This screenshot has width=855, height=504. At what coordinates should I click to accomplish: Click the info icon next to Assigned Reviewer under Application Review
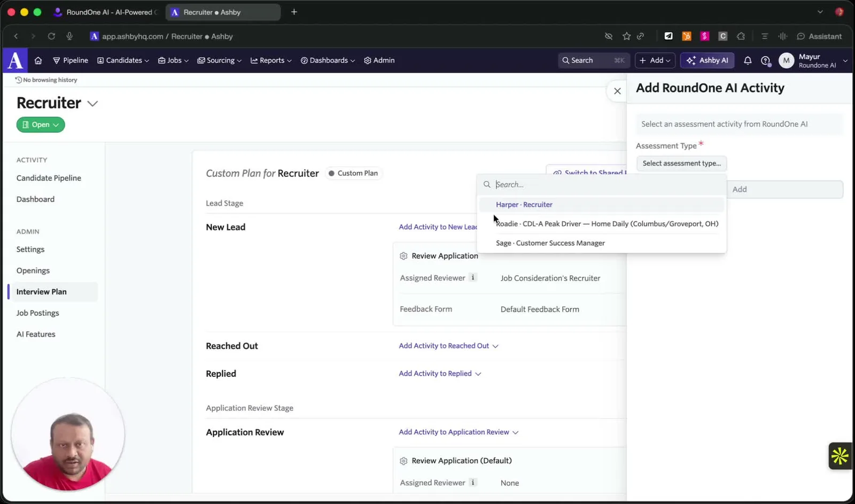tap(472, 482)
